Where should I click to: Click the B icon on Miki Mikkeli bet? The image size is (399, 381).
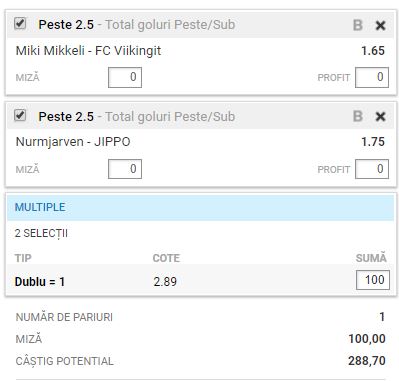[x=358, y=25]
